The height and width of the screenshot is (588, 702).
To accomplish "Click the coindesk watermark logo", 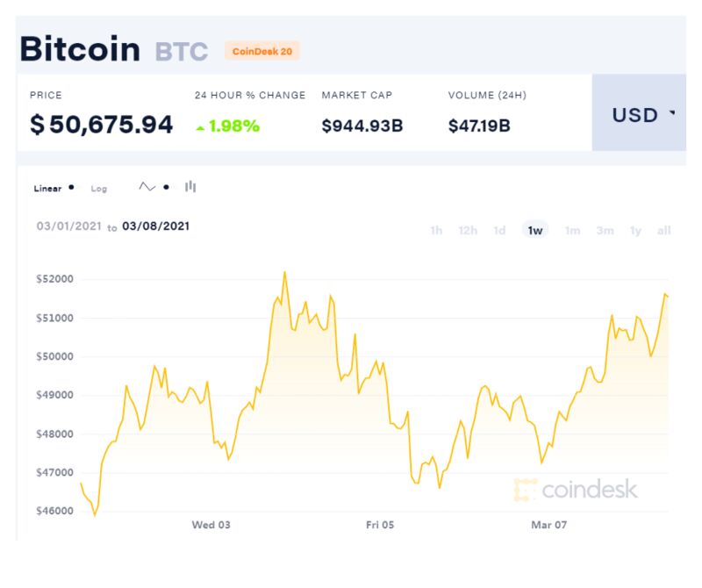I will [577, 489].
